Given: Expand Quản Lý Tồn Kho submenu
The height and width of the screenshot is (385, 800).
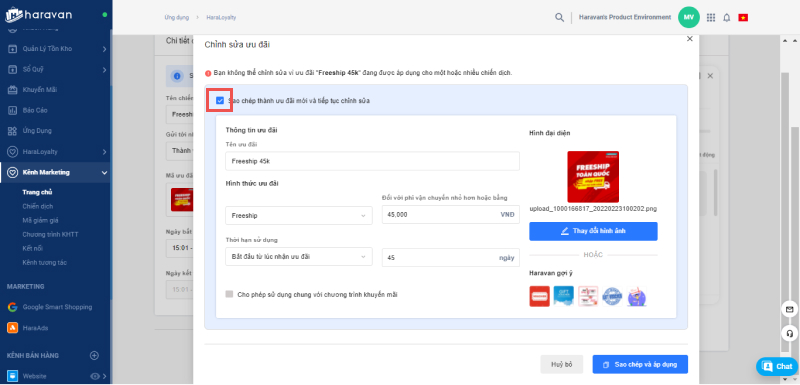Looking at the screenshot, I should (104, 49).
